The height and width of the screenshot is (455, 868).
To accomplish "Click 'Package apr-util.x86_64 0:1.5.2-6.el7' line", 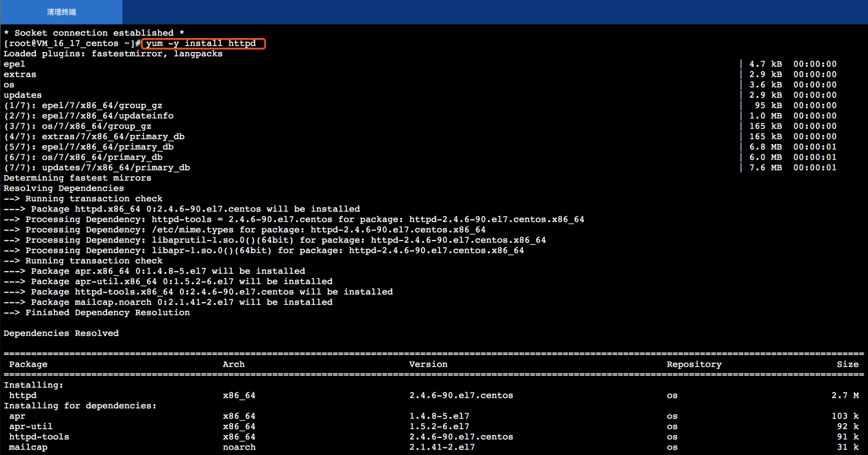I will pos(168,281).
